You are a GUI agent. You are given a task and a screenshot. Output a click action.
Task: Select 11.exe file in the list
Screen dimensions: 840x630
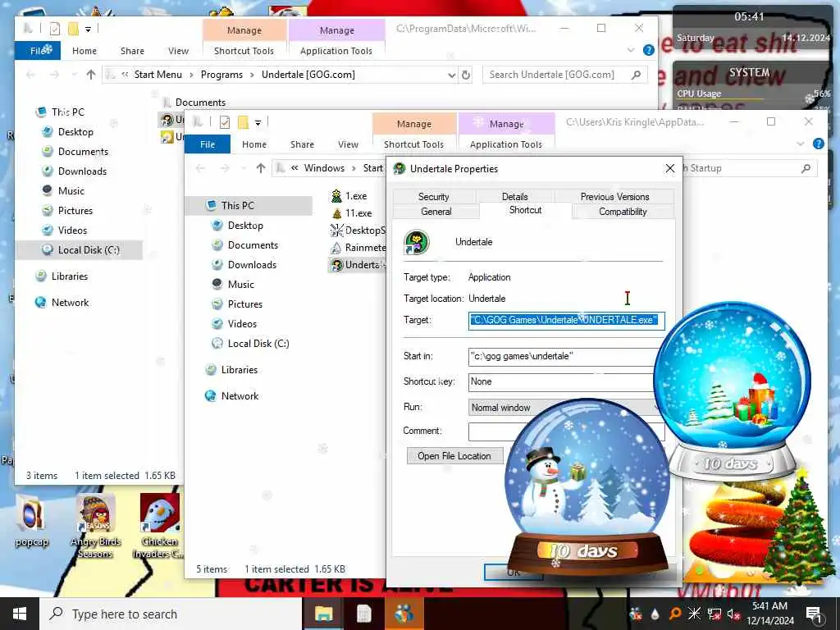coord(352,213)
